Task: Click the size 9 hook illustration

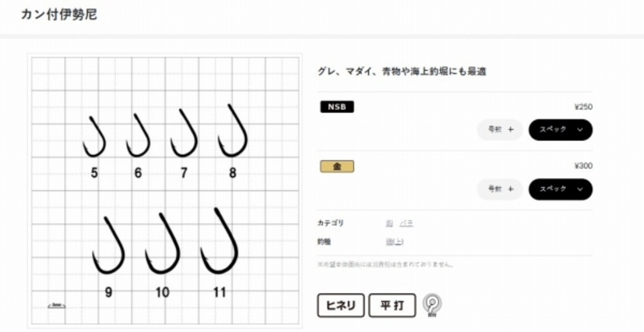Action: (x=108, y=245)
